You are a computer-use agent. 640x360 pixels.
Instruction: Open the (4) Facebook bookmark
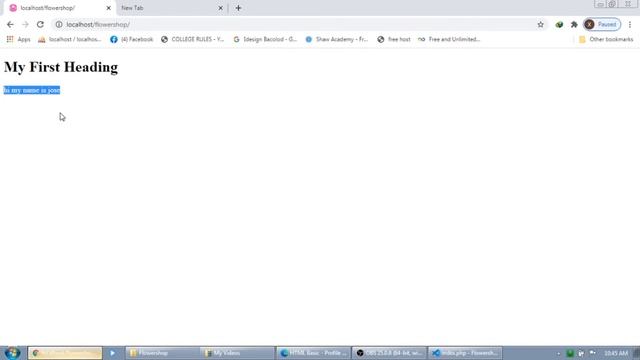click(132, 39)
